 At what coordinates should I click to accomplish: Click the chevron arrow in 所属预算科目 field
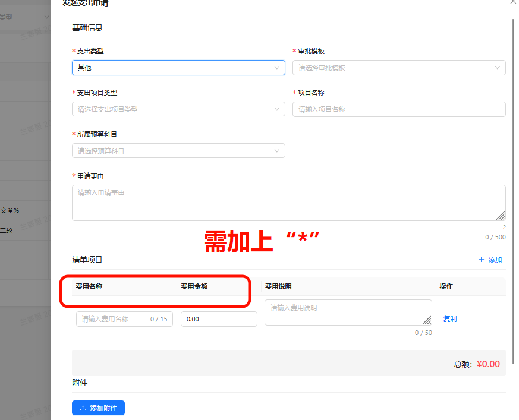(x=276, y=151)
